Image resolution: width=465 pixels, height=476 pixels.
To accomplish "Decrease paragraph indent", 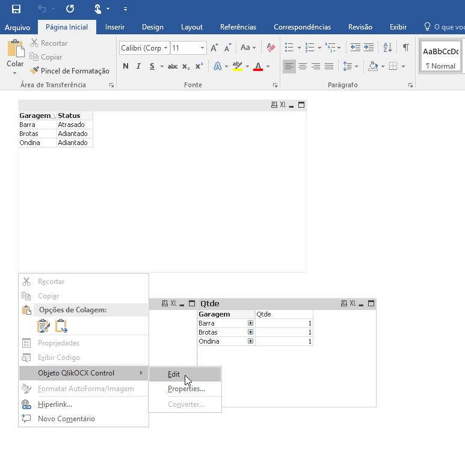I will click(355, 48).
